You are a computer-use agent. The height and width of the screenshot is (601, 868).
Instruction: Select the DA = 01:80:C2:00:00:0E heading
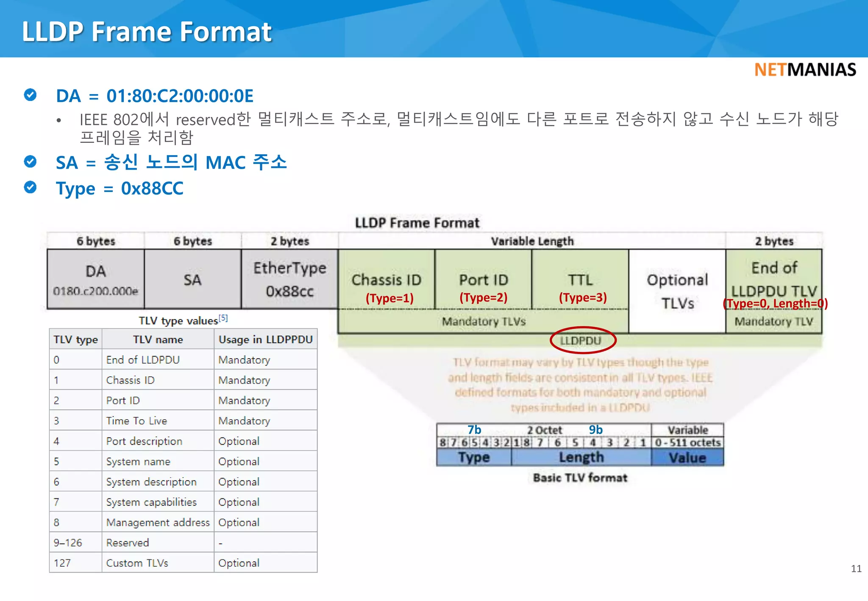pyautogui.click(x=155, y=96)
